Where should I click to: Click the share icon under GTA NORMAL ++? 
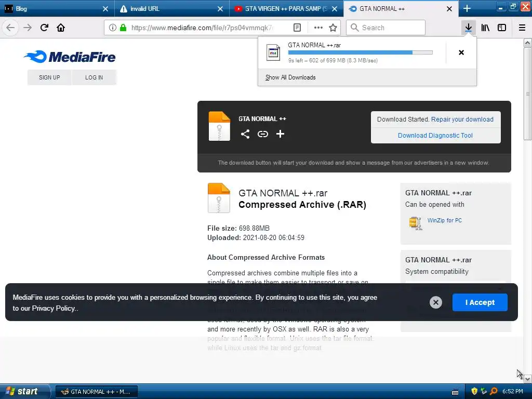245,134
